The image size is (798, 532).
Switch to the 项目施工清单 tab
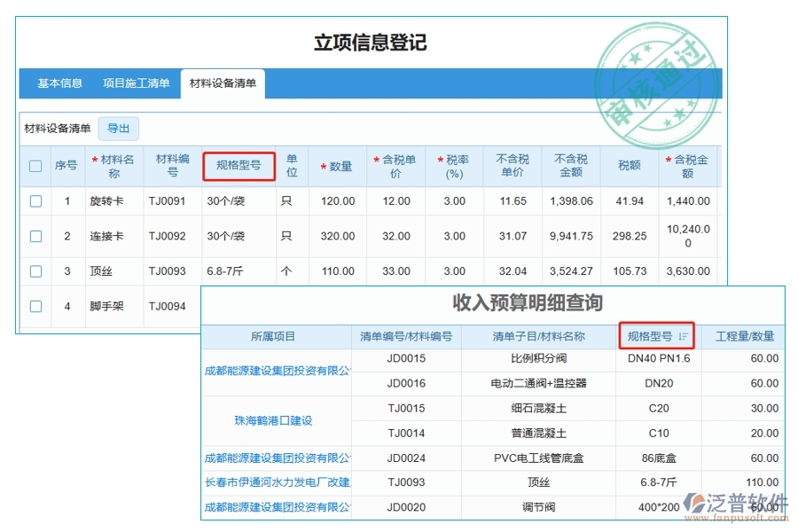point(134,84)
